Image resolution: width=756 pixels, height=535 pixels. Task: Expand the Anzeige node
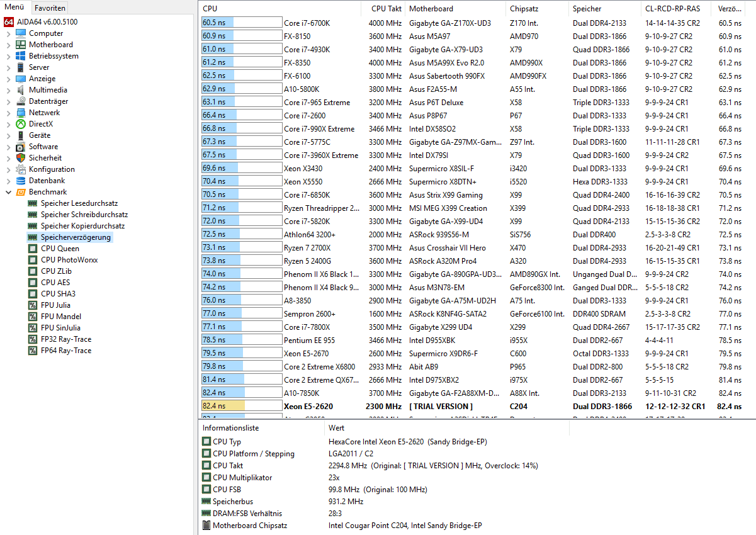click(8, 79)
